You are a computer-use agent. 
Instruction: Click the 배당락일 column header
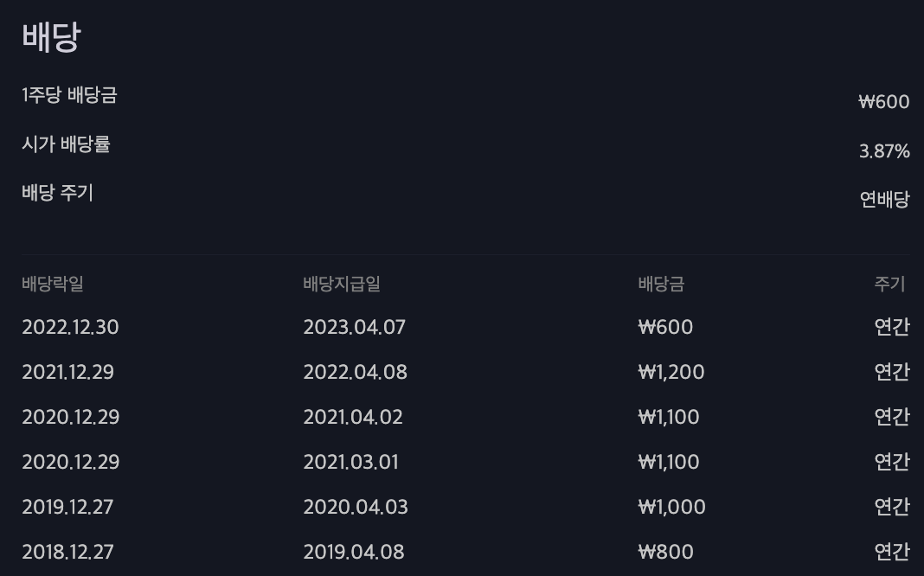click(x=53, y=284)
